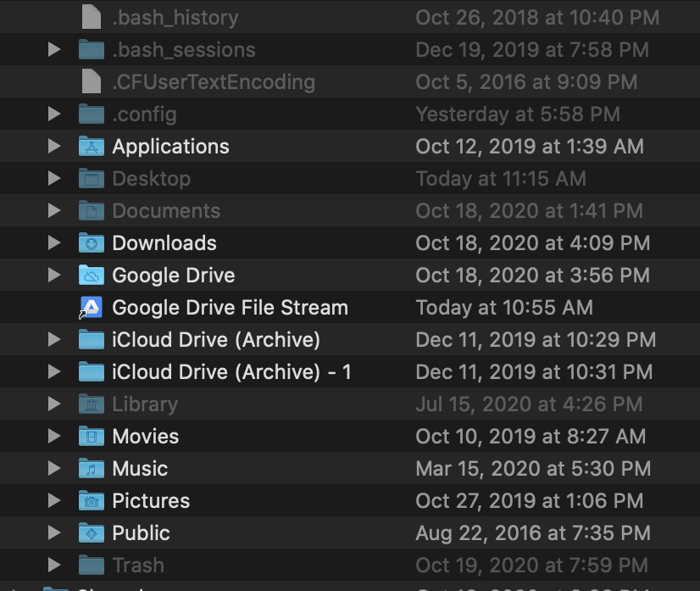Viewport: 700px width, 591px height.
Task: Expand the .config folder triangle
Action: (54, 114)
